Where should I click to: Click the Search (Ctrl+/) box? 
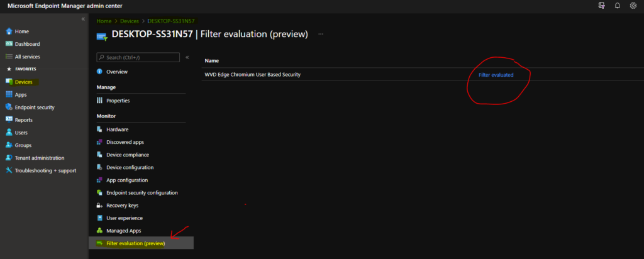pyautogui.click(x=138, y=57)
